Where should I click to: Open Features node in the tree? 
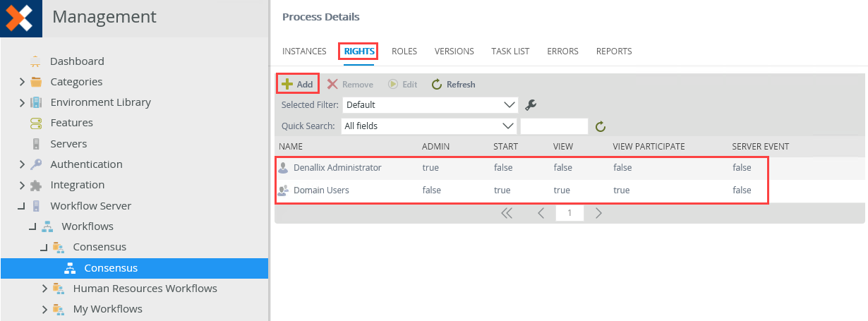71,123
